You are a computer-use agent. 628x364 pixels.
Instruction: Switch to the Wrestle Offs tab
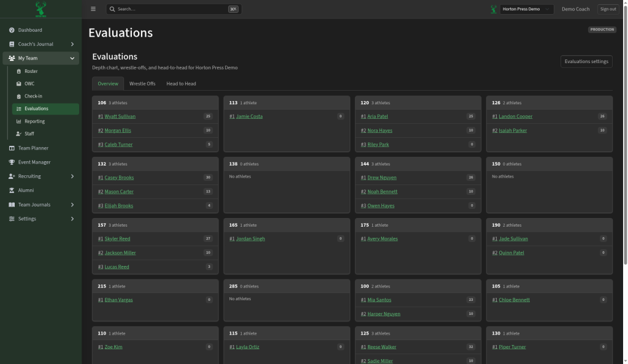coord(142,83)
